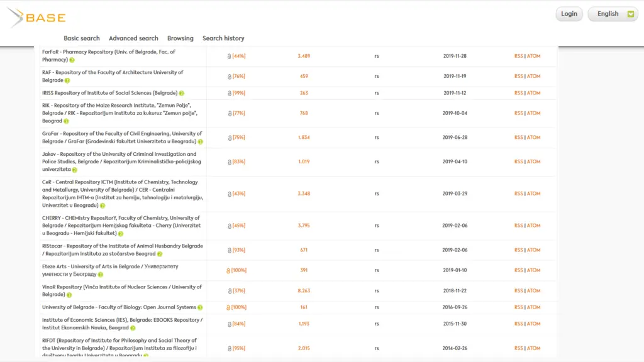Image resolution: width=644 pixels, height=362 pixels.
Task: Click the open access lock icon in VinaR row
Action: pyautogui.click(x=230, y=290)
